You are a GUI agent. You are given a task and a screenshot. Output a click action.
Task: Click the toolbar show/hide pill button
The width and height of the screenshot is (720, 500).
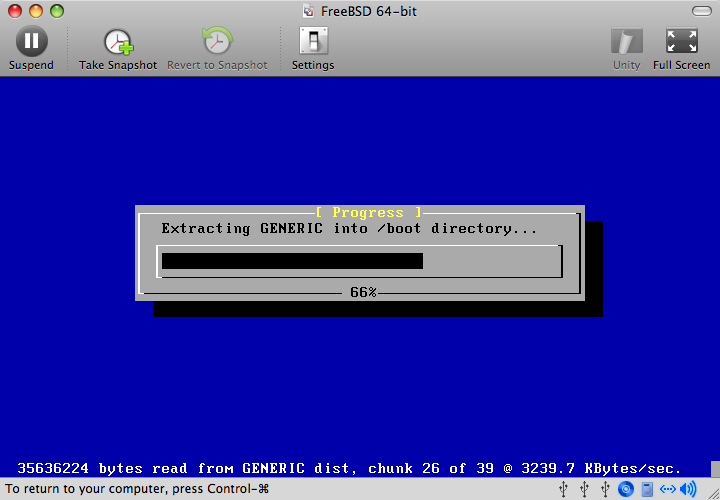[x=699, y=11]
